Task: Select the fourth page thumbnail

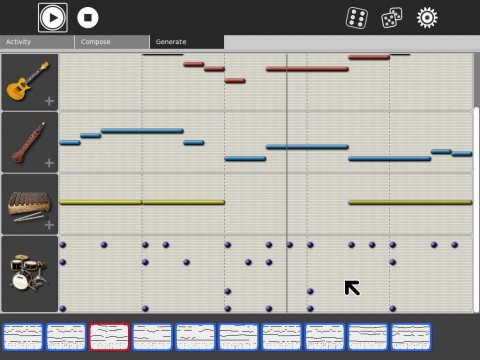Action: [152, 337]
